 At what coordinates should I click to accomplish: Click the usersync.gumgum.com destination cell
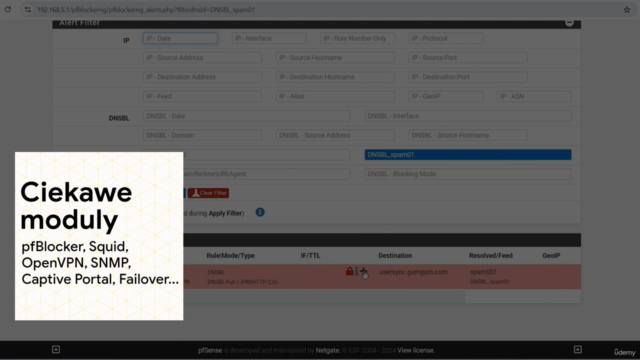point(413,272)
